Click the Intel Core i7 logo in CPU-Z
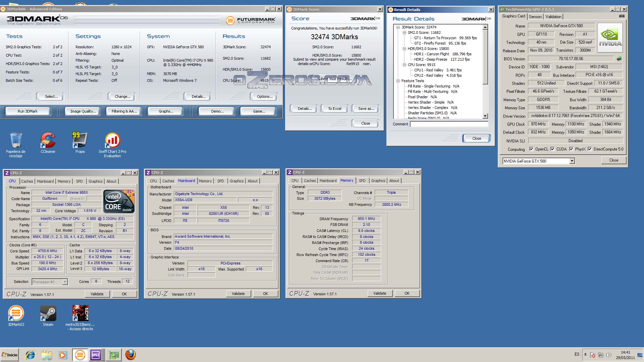The width and height of the screenshot is (644, 362). tap(119, 201)
